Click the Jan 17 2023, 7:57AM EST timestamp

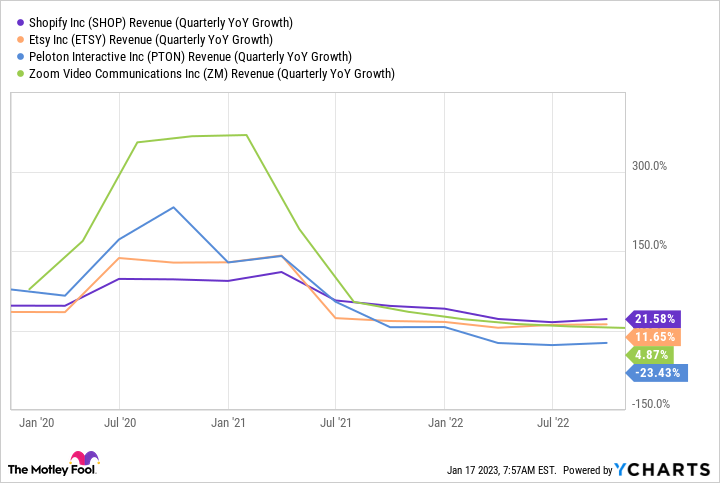pyautogui.click(x=501, y=470)
